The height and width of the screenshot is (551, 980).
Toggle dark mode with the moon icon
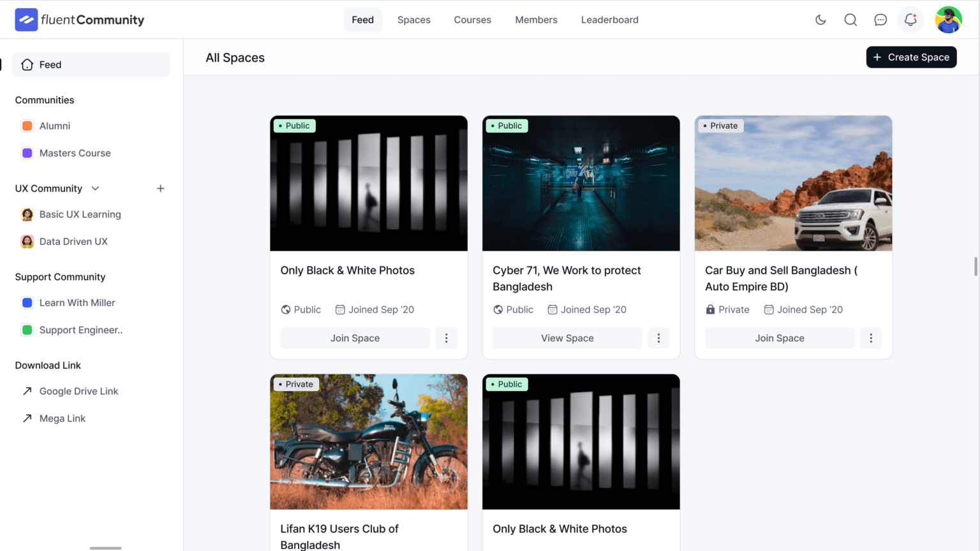pos(820,20)
